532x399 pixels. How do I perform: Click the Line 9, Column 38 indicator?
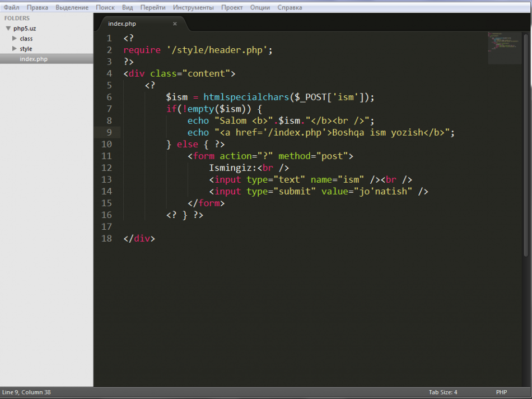pos(26,392)
